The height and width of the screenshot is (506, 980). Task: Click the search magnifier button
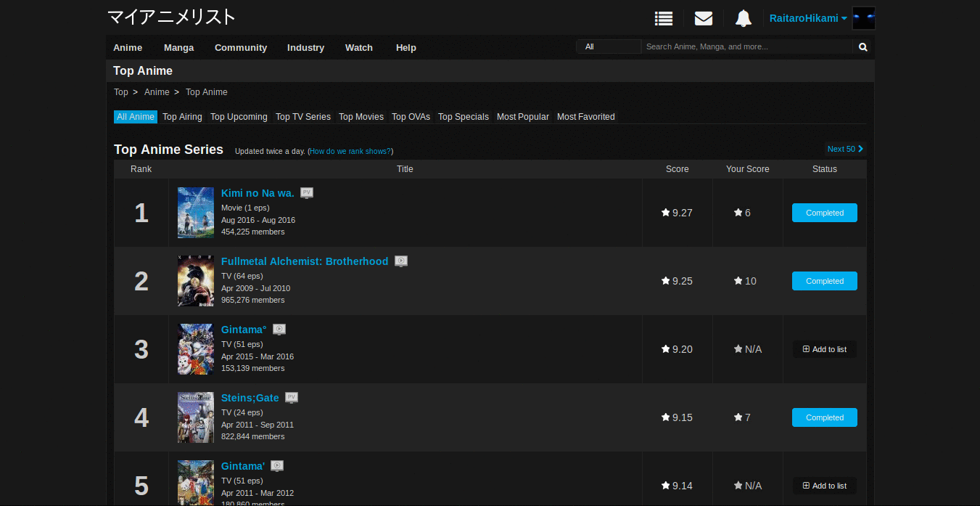click(863, 47)
